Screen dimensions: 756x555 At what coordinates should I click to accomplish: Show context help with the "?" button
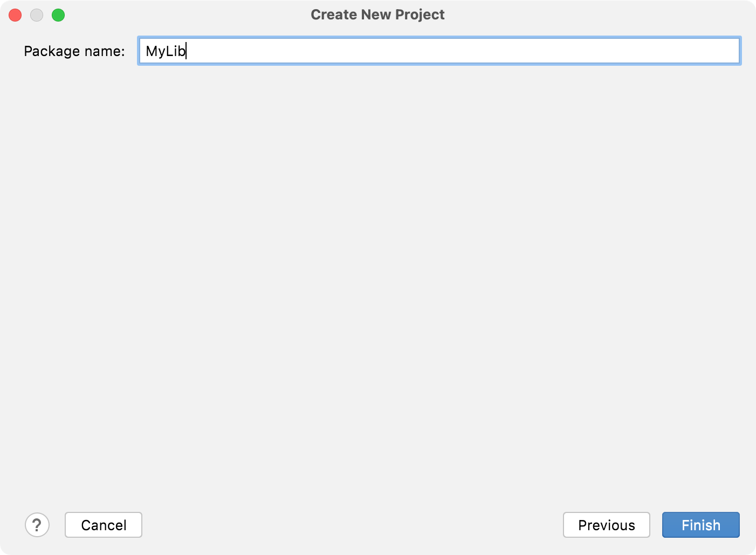click(x=37, y=525)
